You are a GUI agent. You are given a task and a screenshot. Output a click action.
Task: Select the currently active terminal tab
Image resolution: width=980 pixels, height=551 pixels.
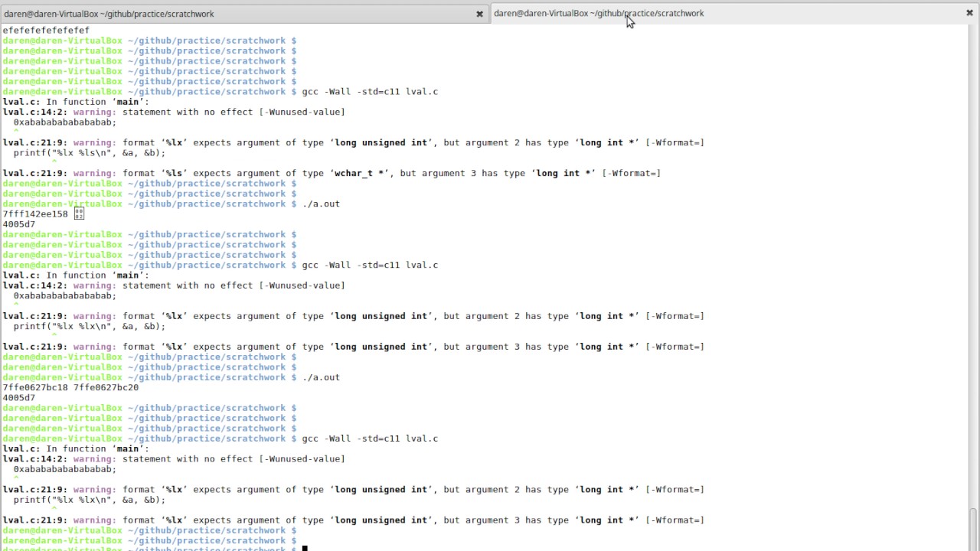pos(734,13)
